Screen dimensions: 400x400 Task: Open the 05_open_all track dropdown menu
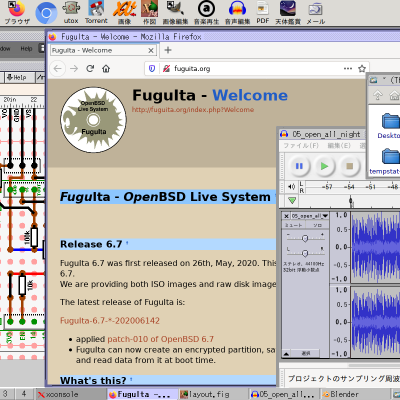pyautogui.click(x=310, y=216)
